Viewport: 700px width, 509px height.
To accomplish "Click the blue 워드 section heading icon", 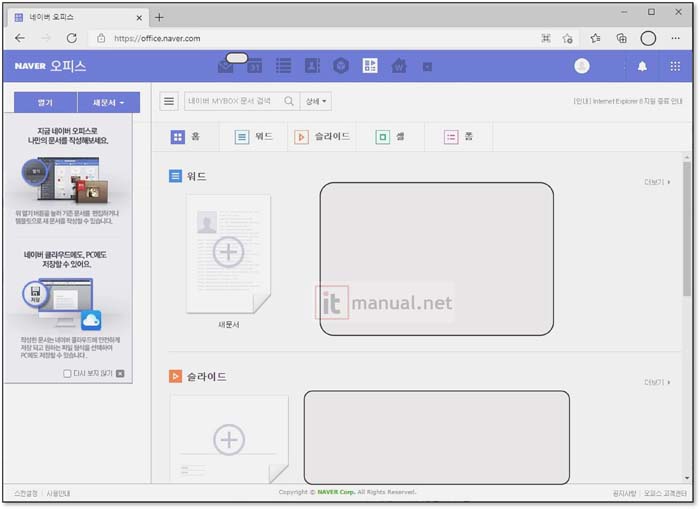I will tap(175, 176).
